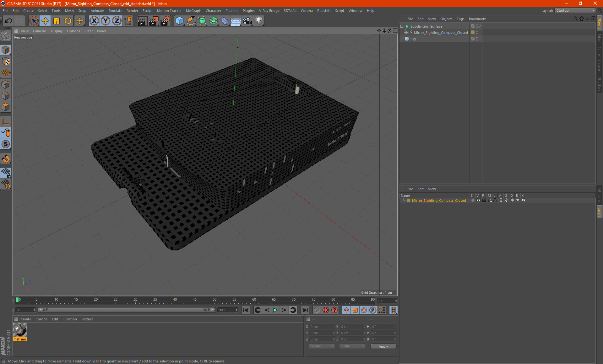Click the Make Editable icon

(x=6, y=36)
